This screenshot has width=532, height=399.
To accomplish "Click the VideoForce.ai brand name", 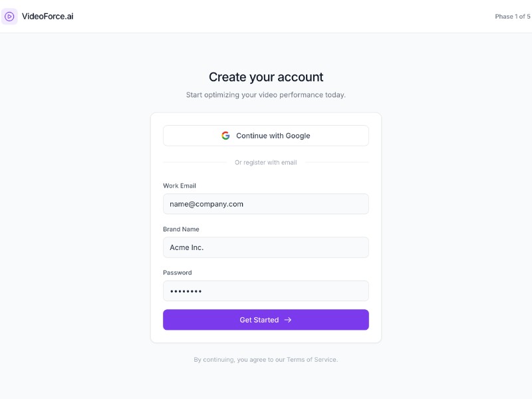I will coord(47,16).
